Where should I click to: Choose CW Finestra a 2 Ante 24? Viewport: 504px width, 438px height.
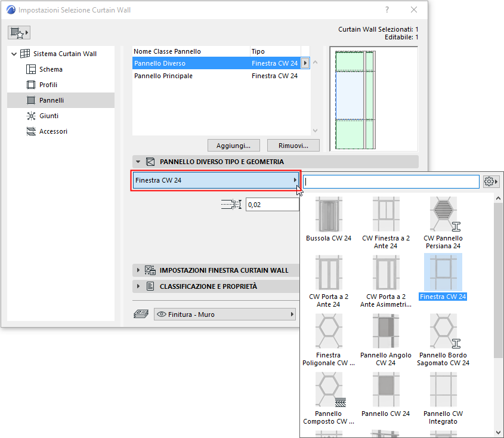click(386, 223)
